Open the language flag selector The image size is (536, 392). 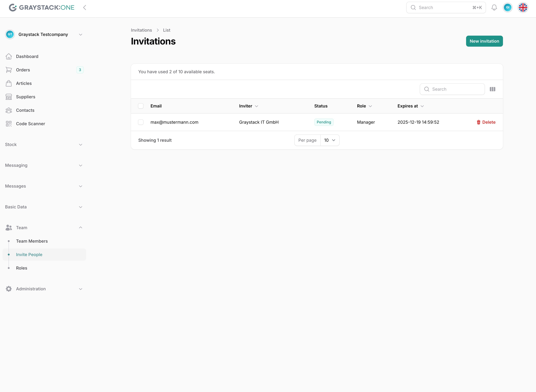pos(523,8)
